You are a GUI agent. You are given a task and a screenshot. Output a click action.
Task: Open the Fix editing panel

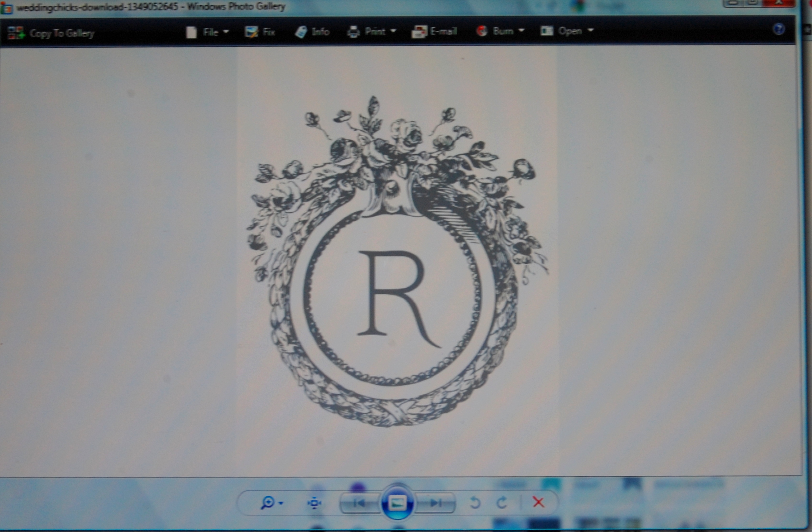pos(260,32)
